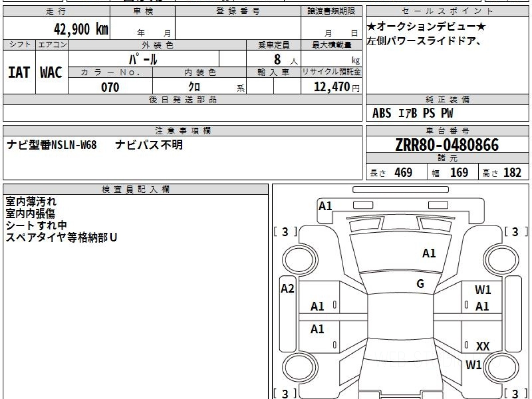This screenshot has width=532, height=399.
Task: Click the A2 damage mark on the diagram
Action: 287,289
